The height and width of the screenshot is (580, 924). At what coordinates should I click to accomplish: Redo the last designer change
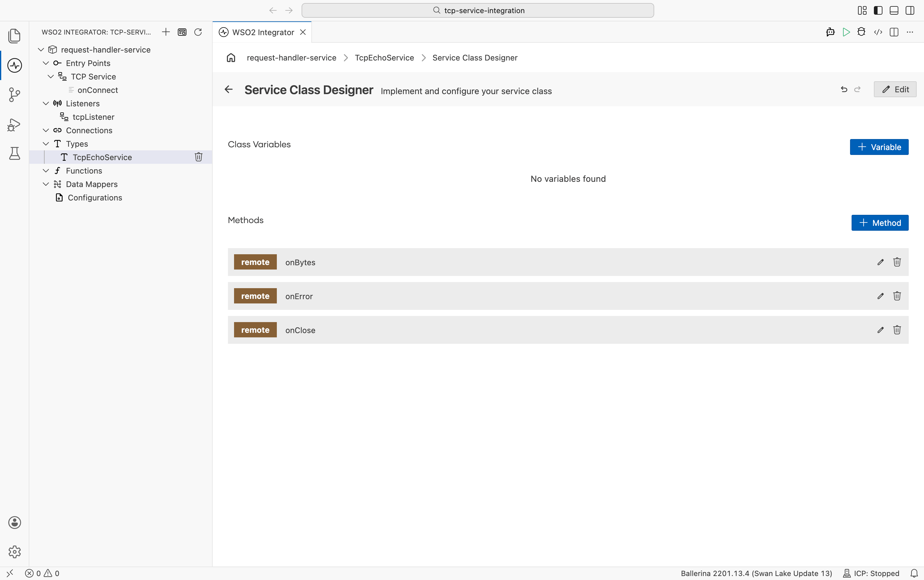(858, 89)
